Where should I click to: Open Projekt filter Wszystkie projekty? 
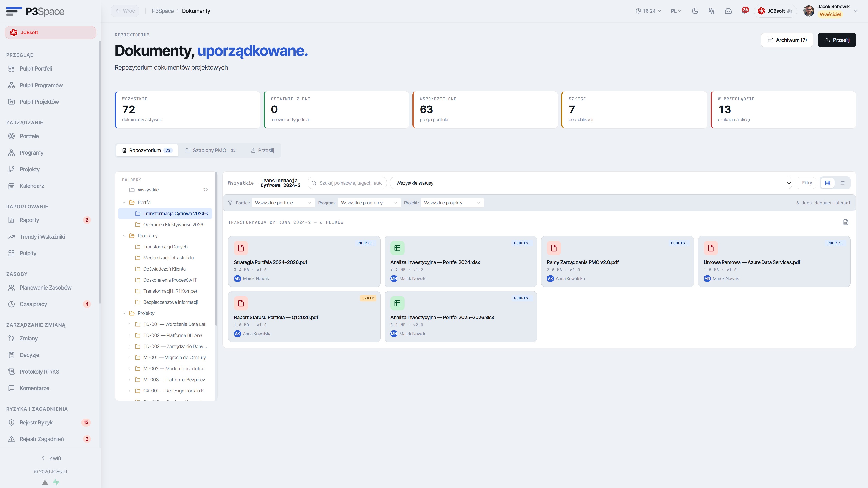click(x=452, y=203)
